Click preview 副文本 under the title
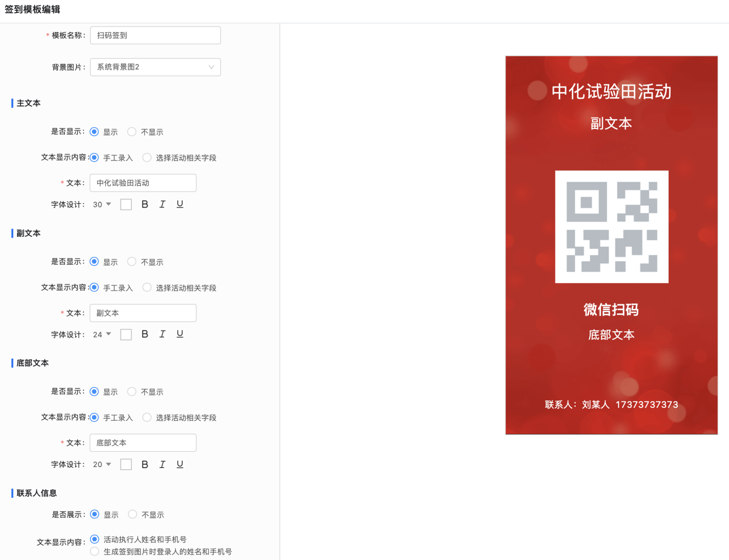 click(x=611, y=123)
